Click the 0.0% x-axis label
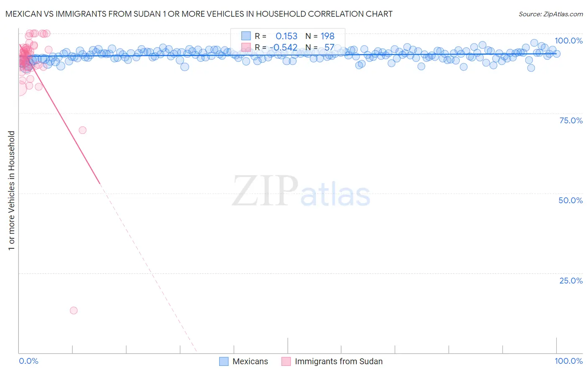 pos(28,361)
